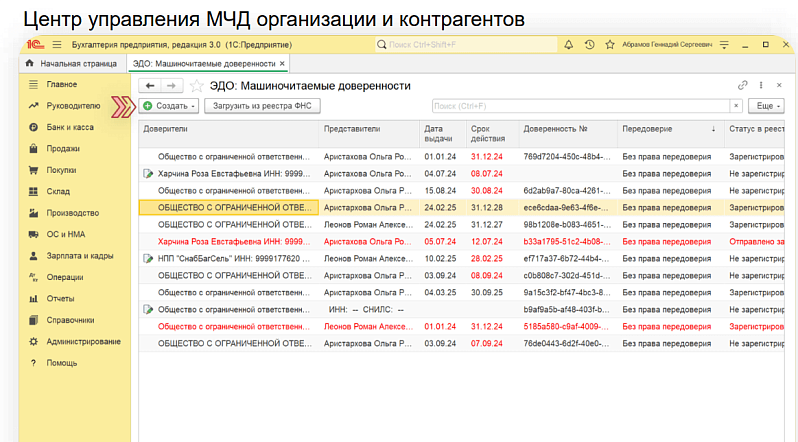Click number cell c0b808c7-302d-451d

567,275
